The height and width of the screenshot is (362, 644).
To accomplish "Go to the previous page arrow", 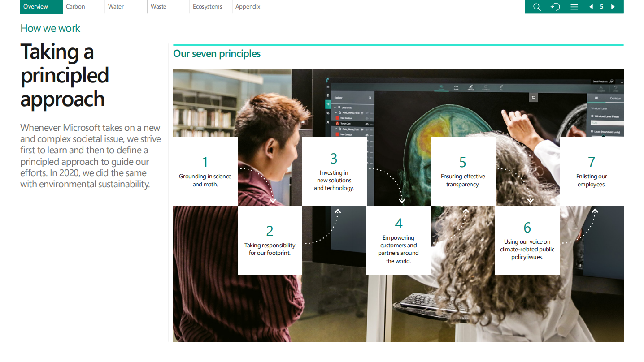I will pyautogui.click(x=591, y=7).
